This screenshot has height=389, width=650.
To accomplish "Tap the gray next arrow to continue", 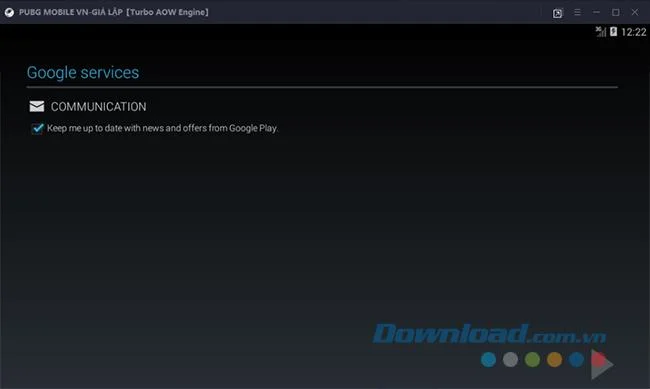I will 602,364.
